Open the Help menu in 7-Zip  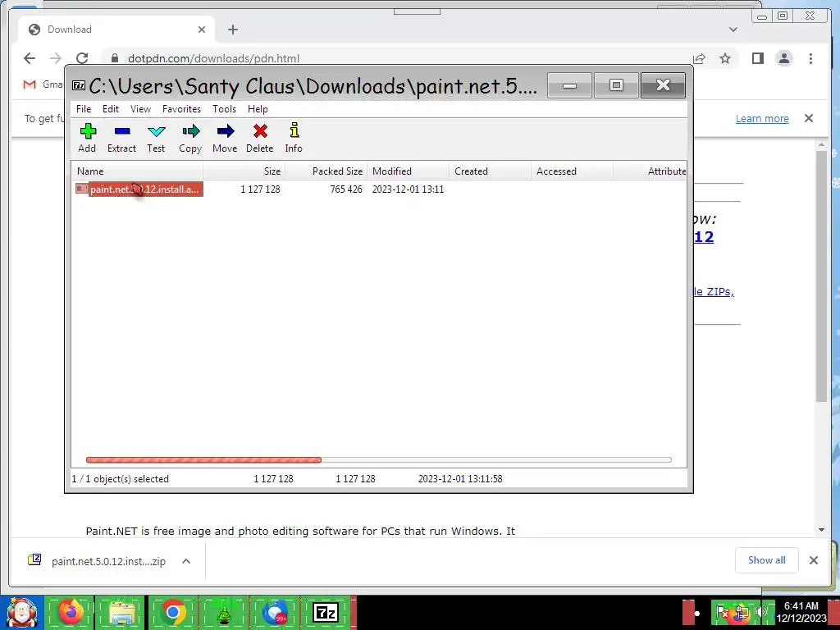click(258, 109)
